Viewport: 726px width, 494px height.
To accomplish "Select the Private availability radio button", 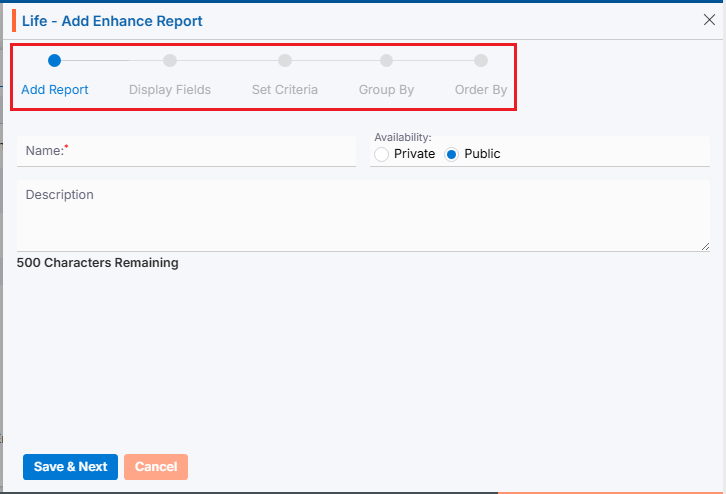I will 381,154.
